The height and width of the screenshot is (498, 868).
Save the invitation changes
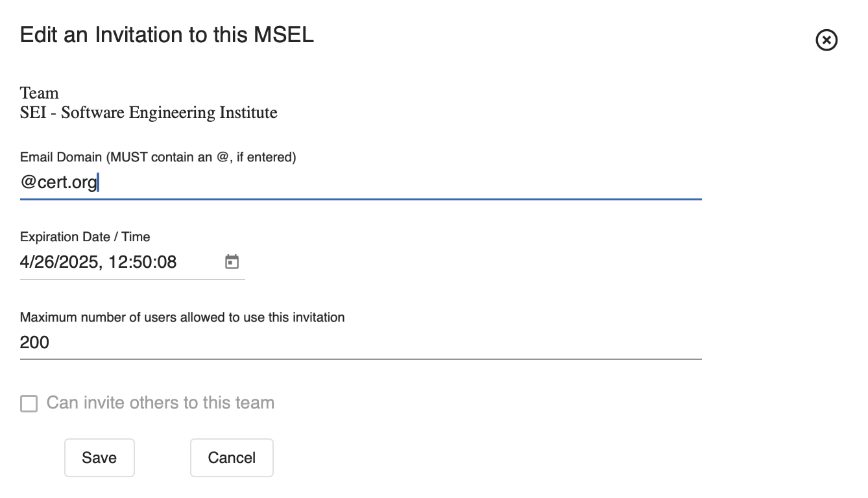(99, 458)
